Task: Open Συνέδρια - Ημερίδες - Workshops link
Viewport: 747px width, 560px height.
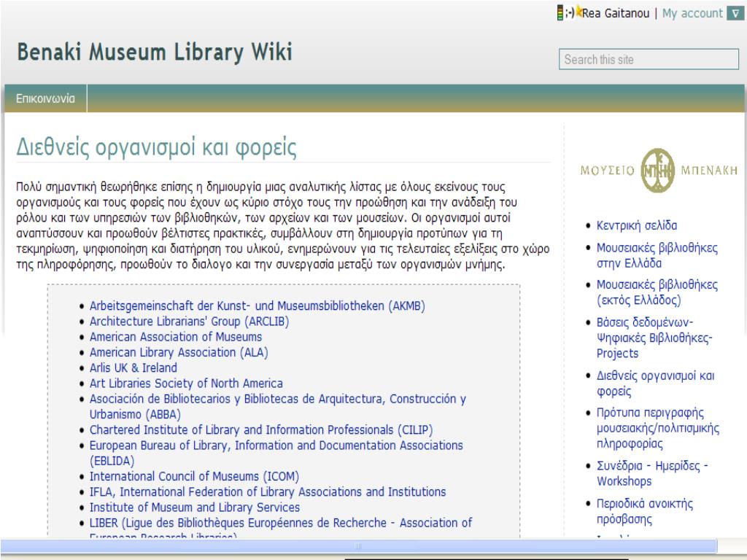Action: tap(652, 473)
